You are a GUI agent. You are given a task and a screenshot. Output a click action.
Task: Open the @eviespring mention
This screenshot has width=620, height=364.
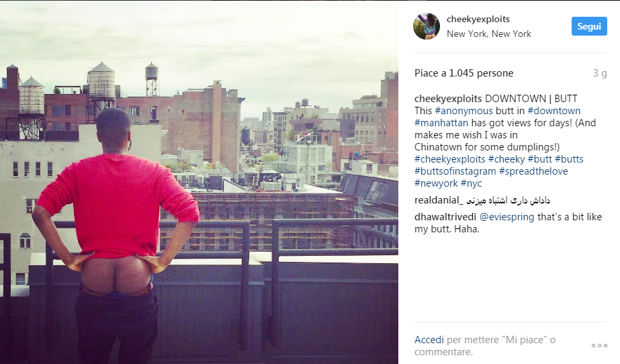point(506,217)
